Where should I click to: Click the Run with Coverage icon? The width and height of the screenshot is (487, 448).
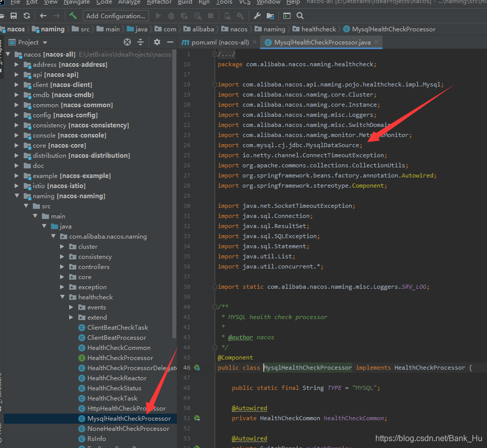pos(184,16)
